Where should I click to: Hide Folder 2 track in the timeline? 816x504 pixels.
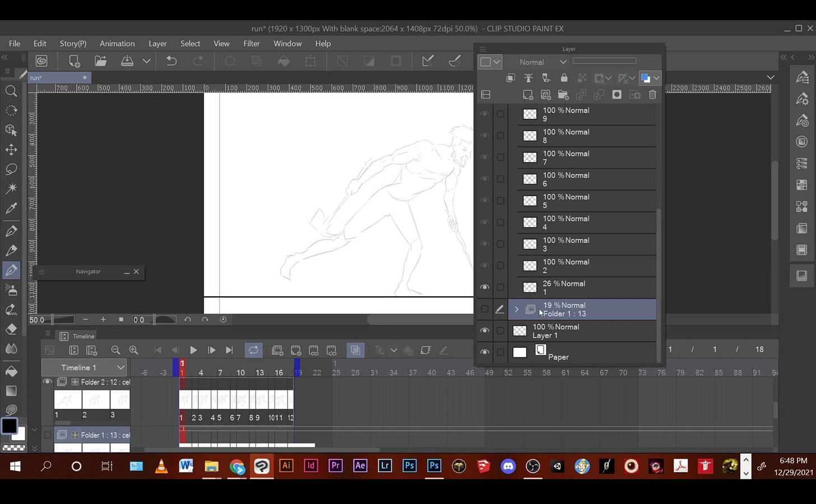(x=48, y=381)
